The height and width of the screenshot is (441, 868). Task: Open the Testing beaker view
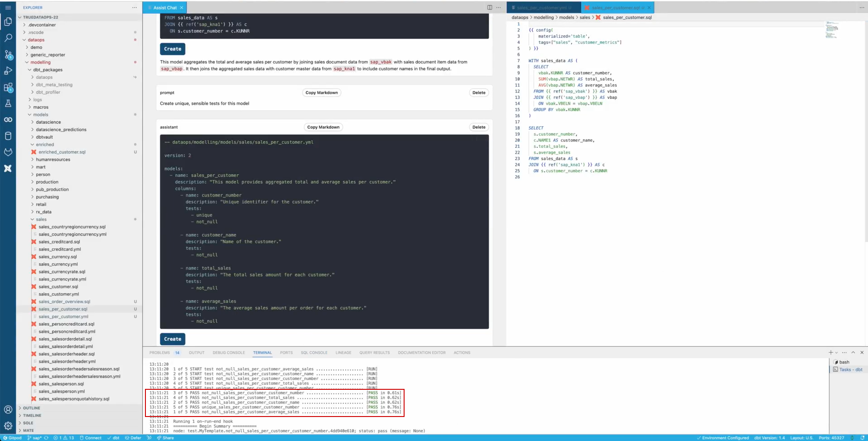(8, 104)
